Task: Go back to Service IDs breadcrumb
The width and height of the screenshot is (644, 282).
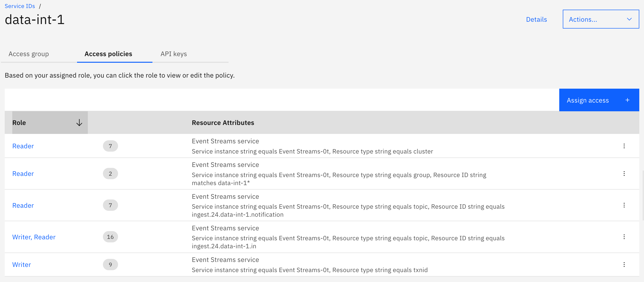Action: click(20, 6)
